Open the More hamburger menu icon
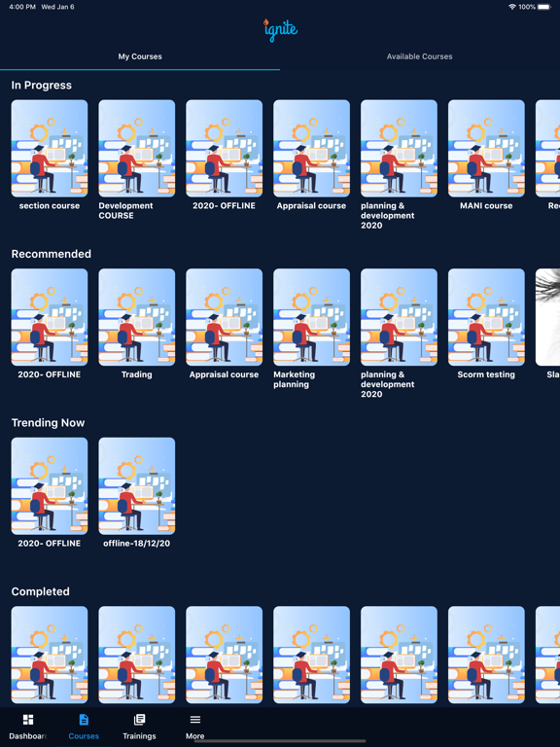The height and width of the screenshot is (747, 560). click(195, 720)
